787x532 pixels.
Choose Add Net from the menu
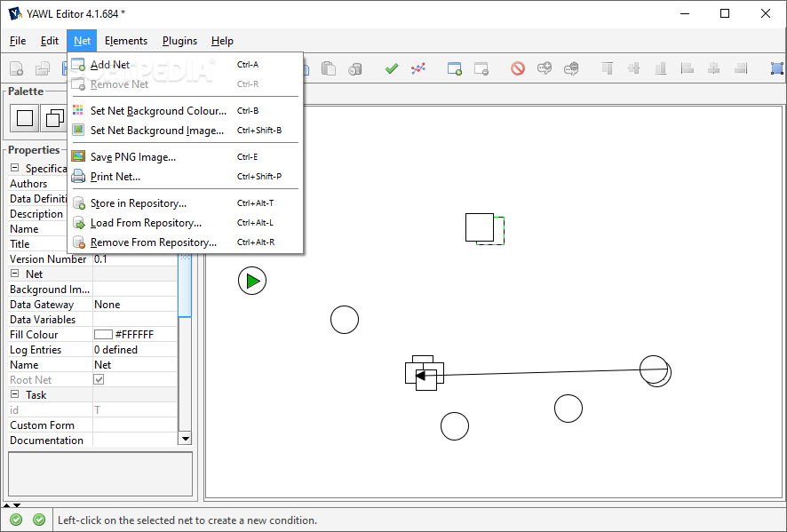[x=186, y=65]
